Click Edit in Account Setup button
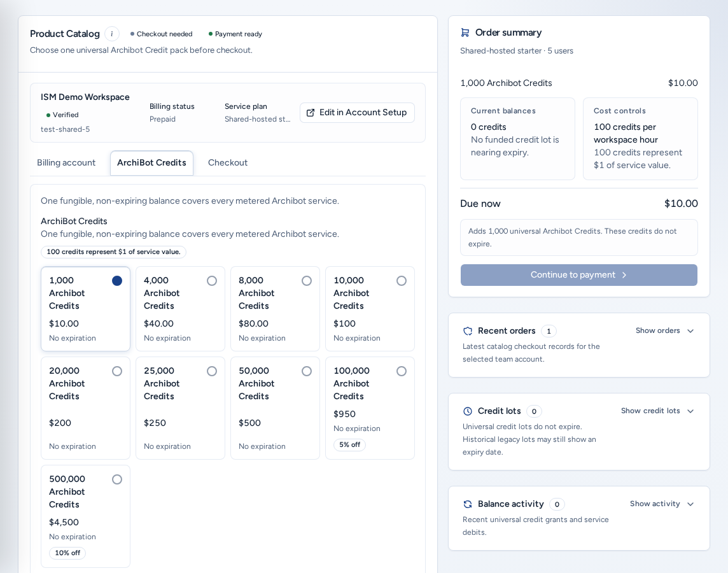The image size is (728, 573). point(357,112)
